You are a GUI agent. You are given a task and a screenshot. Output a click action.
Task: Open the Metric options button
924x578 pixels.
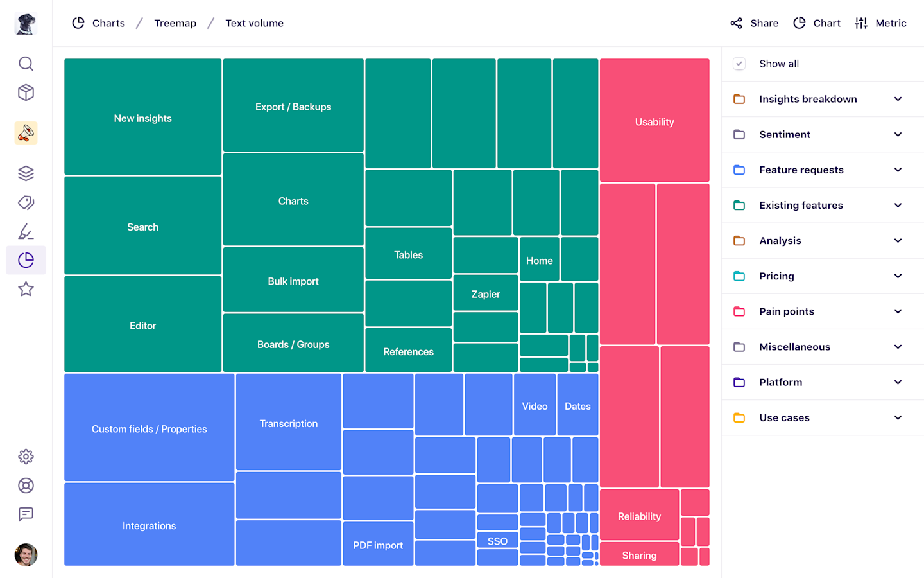tap(880, 23)
